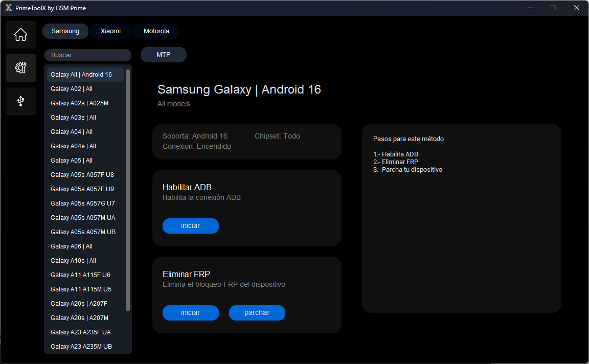Viewport: 589px width, 364px height.
Task: Switch to the Motorola tab
Action: click(x=156, y=31)
